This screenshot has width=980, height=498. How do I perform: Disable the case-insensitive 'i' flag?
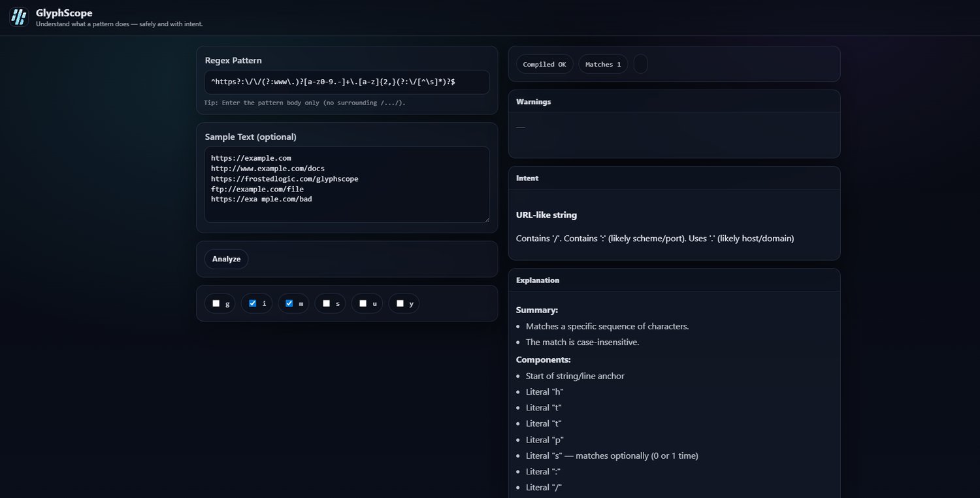coord(253,303)
